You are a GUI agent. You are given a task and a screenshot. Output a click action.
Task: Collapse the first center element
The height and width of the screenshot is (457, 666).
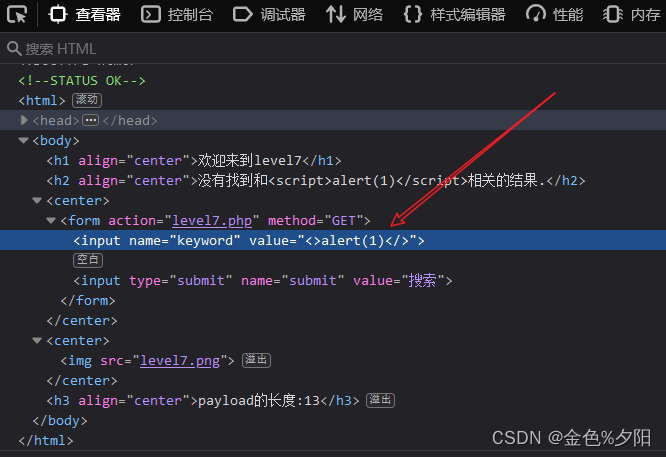click(37, 200)
